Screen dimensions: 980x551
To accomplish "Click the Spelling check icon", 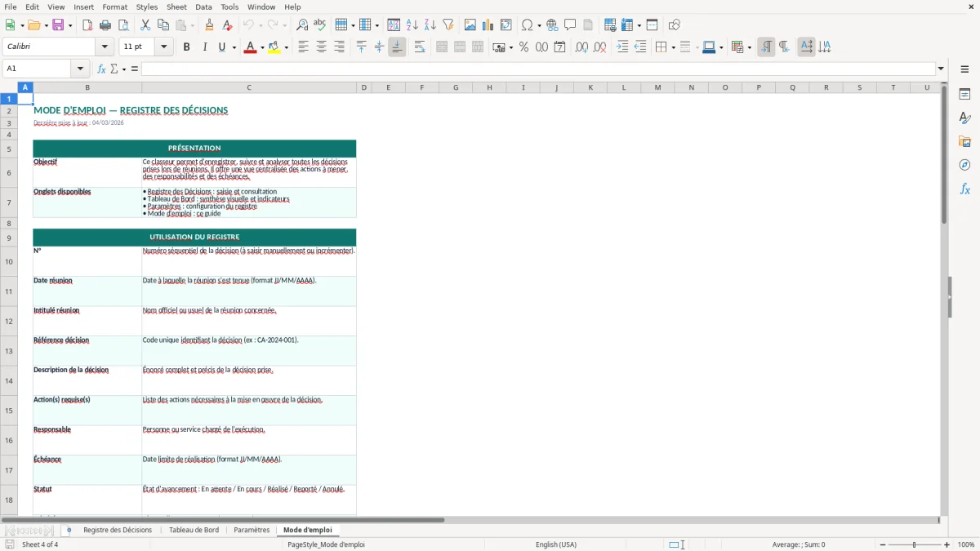I will (320, 25).
